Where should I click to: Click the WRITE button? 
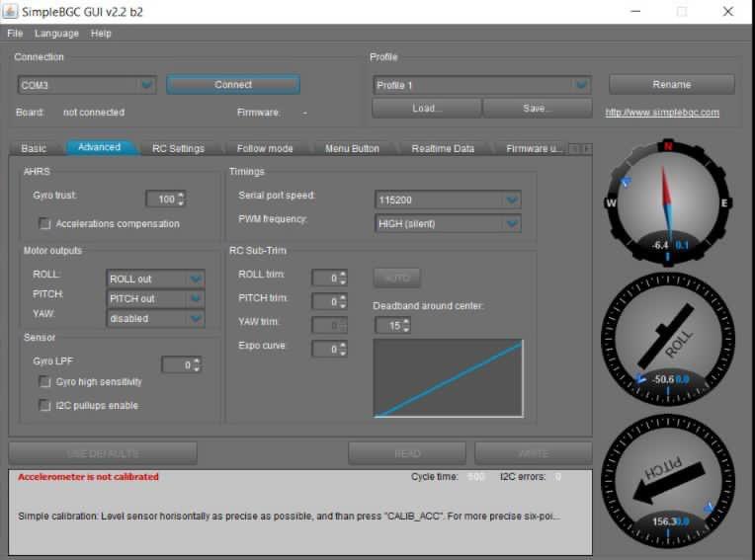click(x=534, y=453)
